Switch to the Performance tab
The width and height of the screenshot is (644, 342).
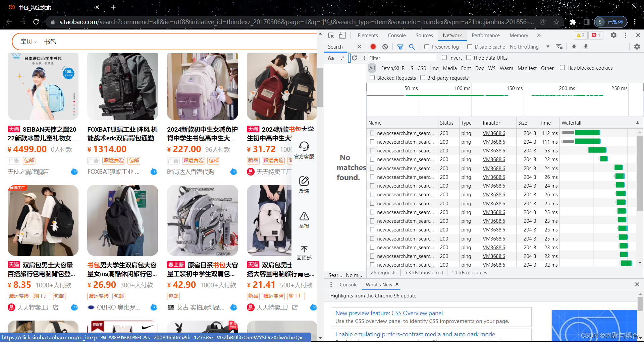pyautogui.click(x=485, y=35)
